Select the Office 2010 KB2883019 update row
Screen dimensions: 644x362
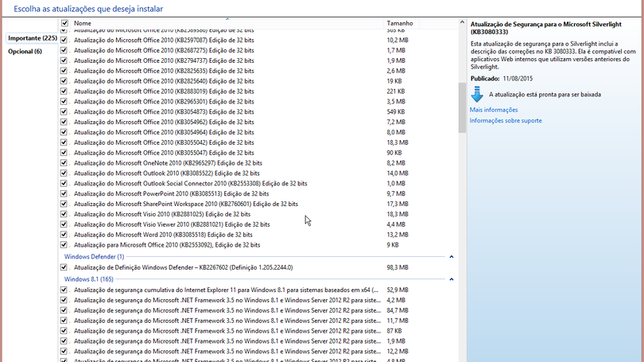(258, 91)
